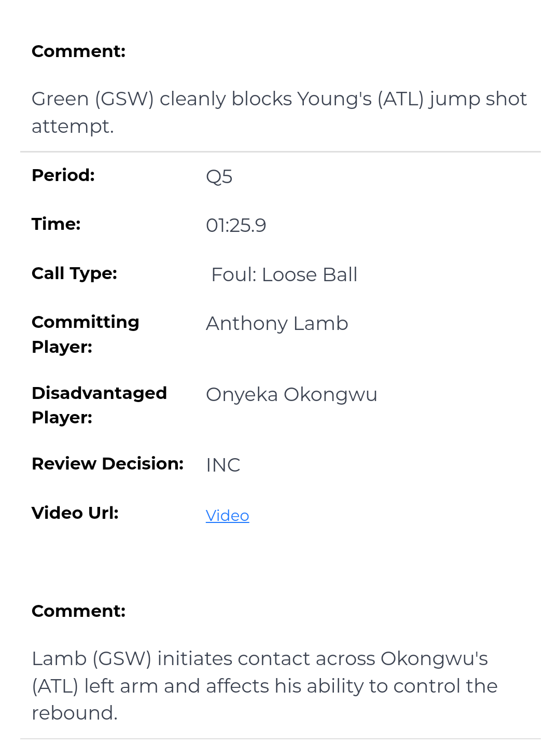The height and width of the screenshot is (745, 560).
Task: Click the divider line below rebound comment
Action: click(x=280, y=739)
